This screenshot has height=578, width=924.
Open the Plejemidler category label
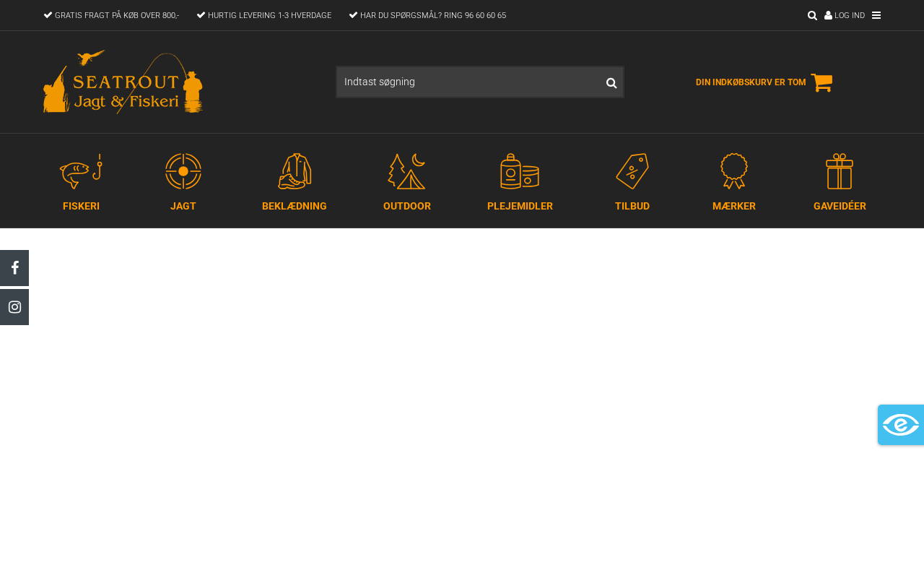[520, 206]
